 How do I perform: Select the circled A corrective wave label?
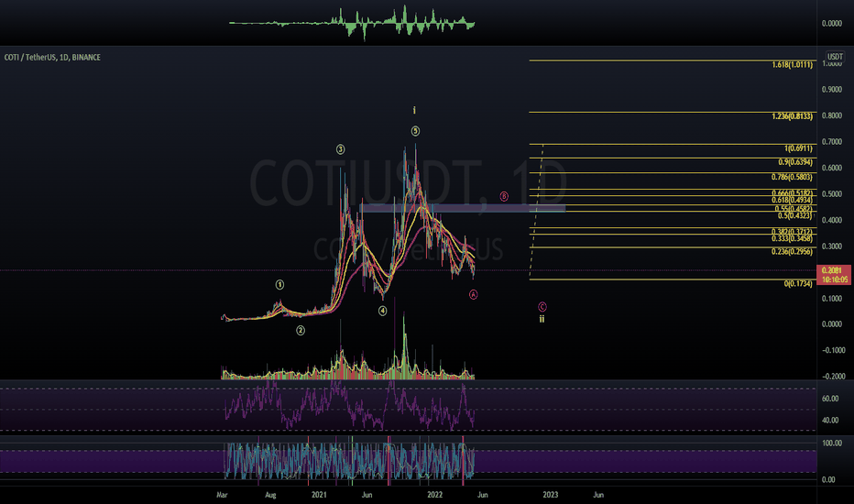click(x=474, y=295)
